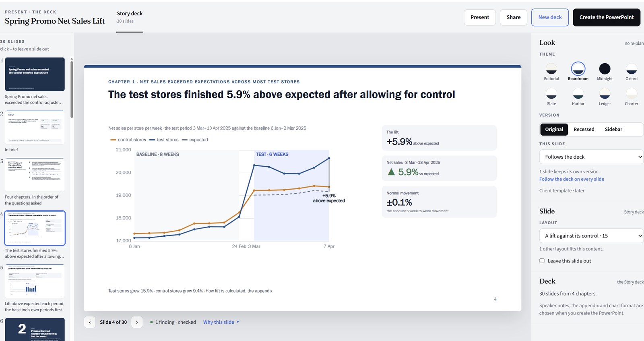Open the Follows the deck dropdown
The width and height of the screenshot is (644, 341).
tap(591, 157)
